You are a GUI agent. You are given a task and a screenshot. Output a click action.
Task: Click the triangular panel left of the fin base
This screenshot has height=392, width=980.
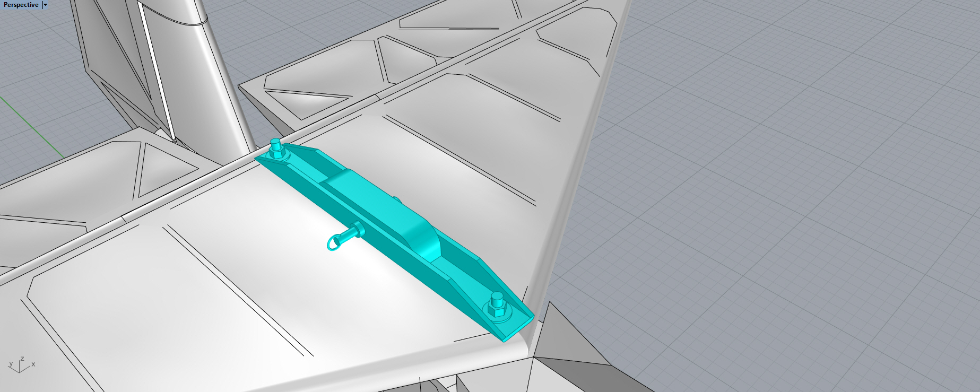pos(164,164)
